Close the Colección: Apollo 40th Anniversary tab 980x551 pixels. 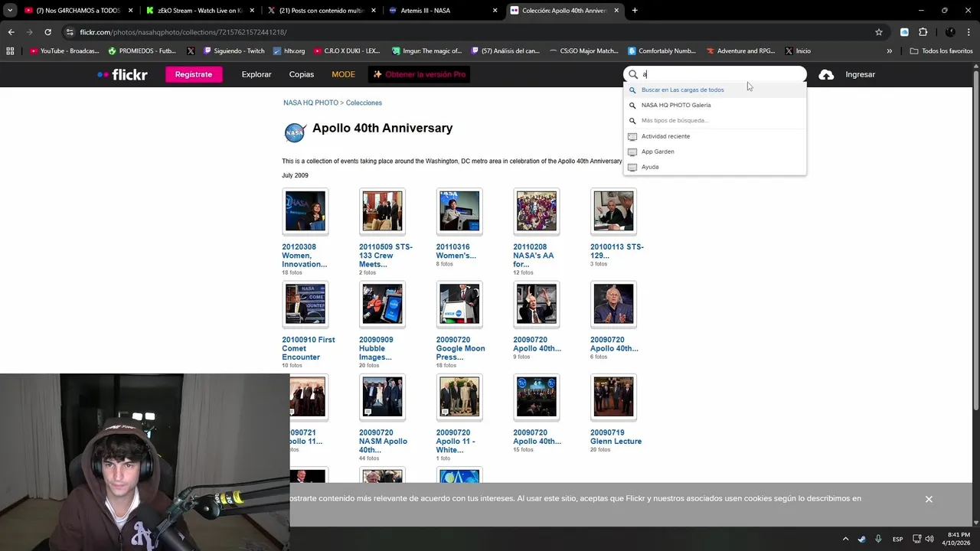tap(616, 11)
